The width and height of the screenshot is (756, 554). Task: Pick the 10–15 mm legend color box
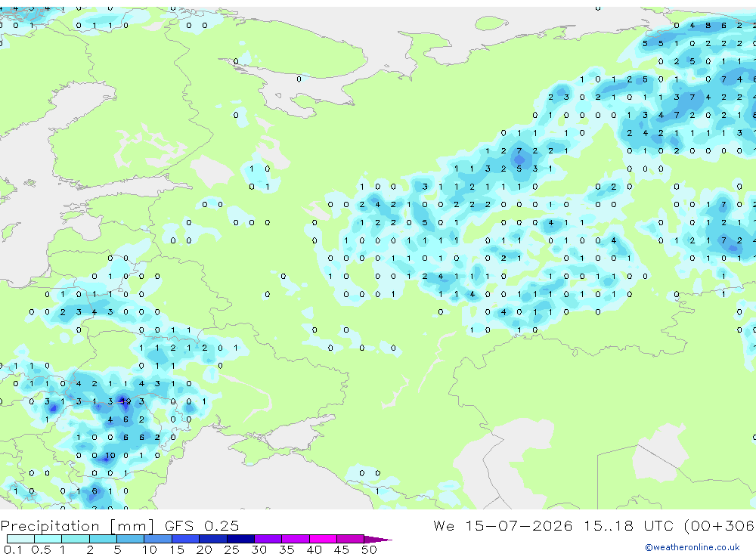[x=158, y=539]
